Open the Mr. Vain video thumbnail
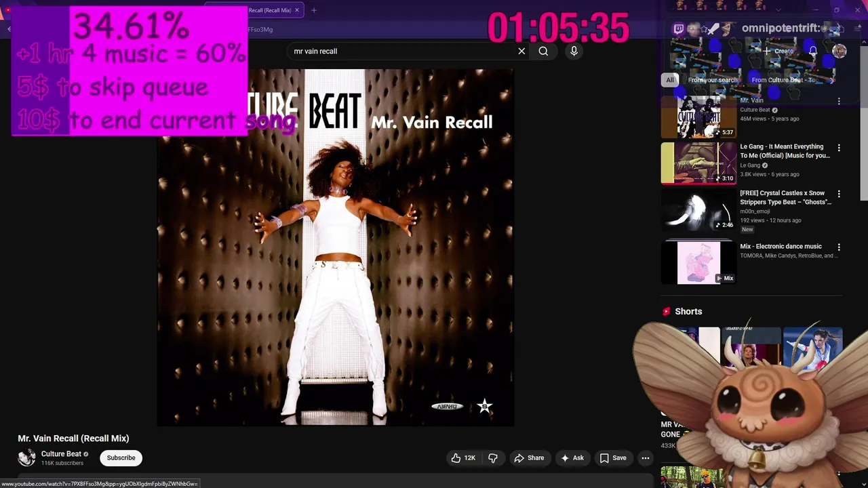Screen dimensions: 868x488 [698, 117]
